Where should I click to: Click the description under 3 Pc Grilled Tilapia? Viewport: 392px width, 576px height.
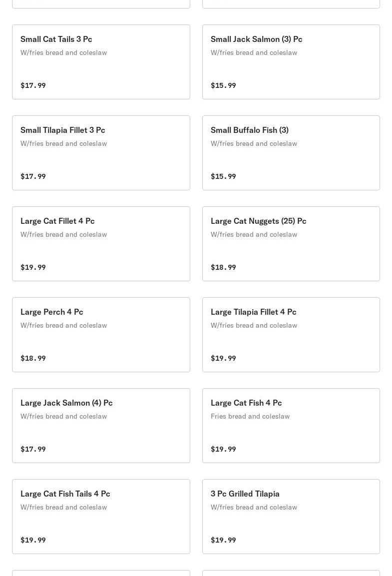(254, 507)
